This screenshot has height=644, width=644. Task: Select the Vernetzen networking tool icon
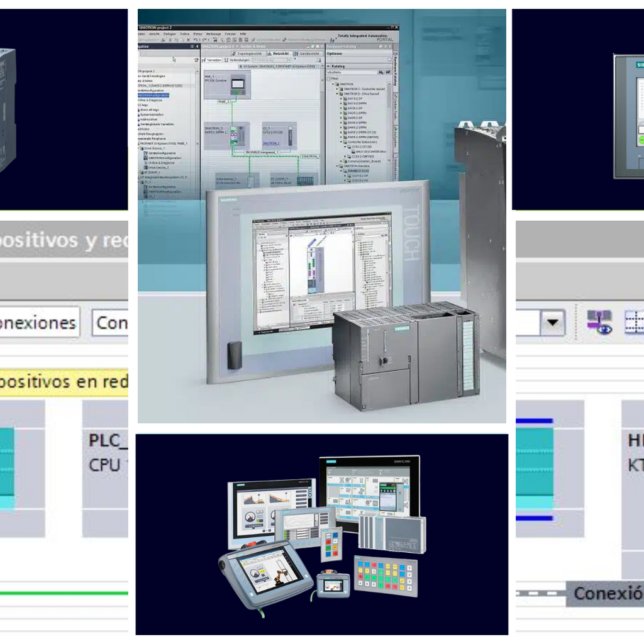(204, 60)
